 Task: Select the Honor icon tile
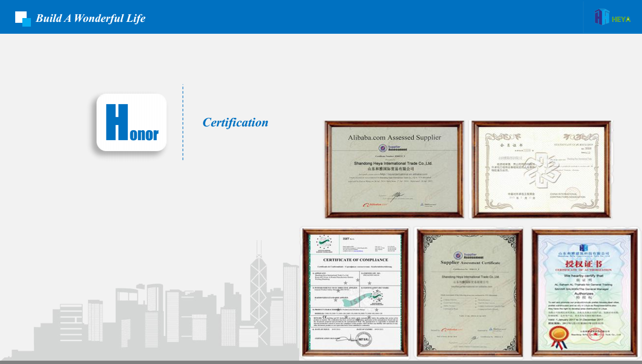pyautogui.click(x=131, y=122)
